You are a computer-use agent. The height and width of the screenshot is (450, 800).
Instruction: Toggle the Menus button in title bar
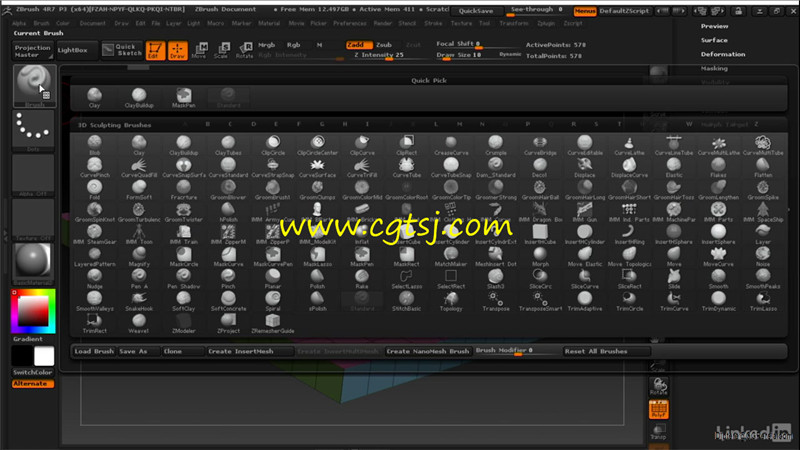(x=585, y=11)
